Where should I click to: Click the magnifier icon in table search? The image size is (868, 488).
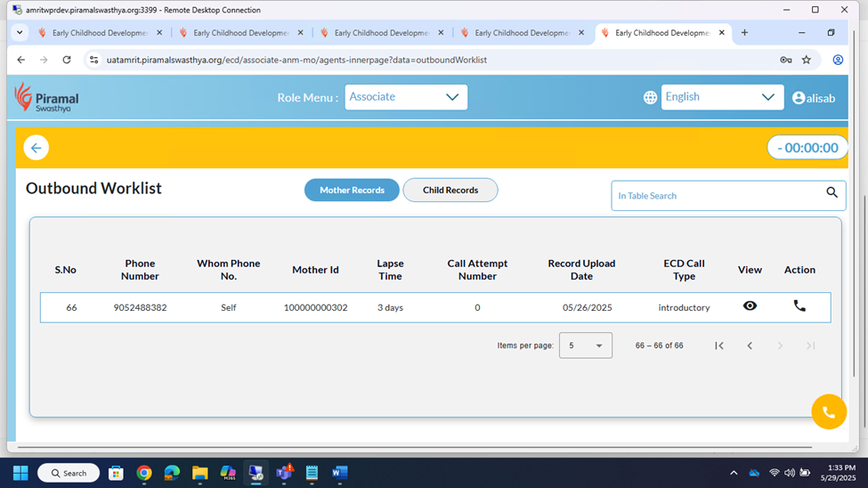tap(831, 192)
